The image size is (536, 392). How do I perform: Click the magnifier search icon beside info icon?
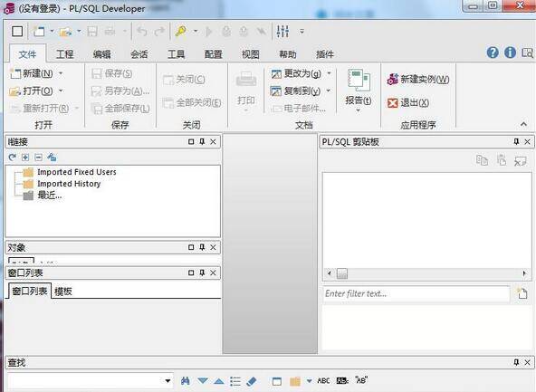pyautogui.click(x=527, y=53)
